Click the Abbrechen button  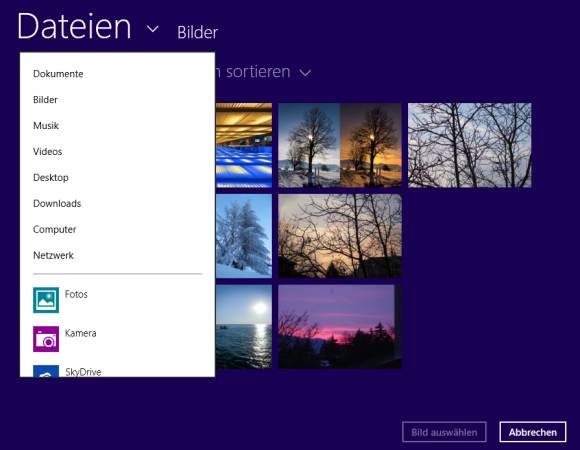point(533,432)
